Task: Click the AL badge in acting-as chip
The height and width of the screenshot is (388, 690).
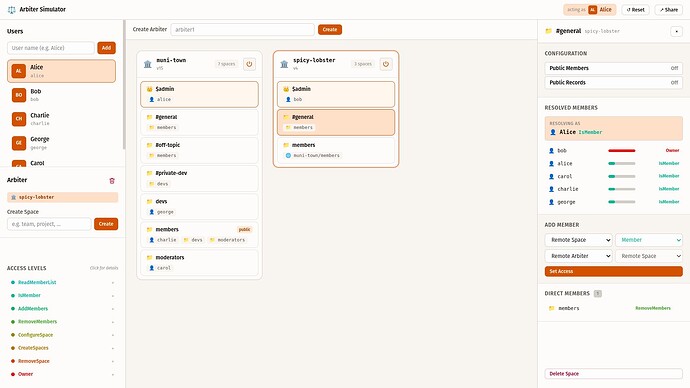Action: [593, 10]
